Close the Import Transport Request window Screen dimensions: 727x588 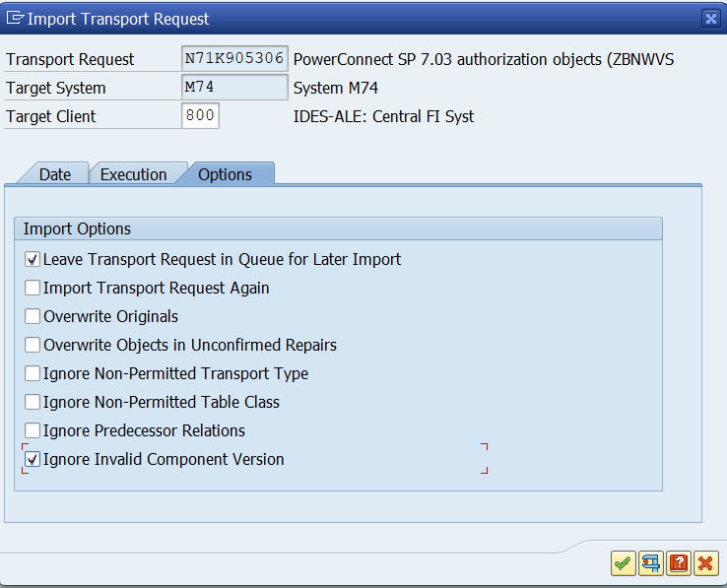(x=710, y=18)
